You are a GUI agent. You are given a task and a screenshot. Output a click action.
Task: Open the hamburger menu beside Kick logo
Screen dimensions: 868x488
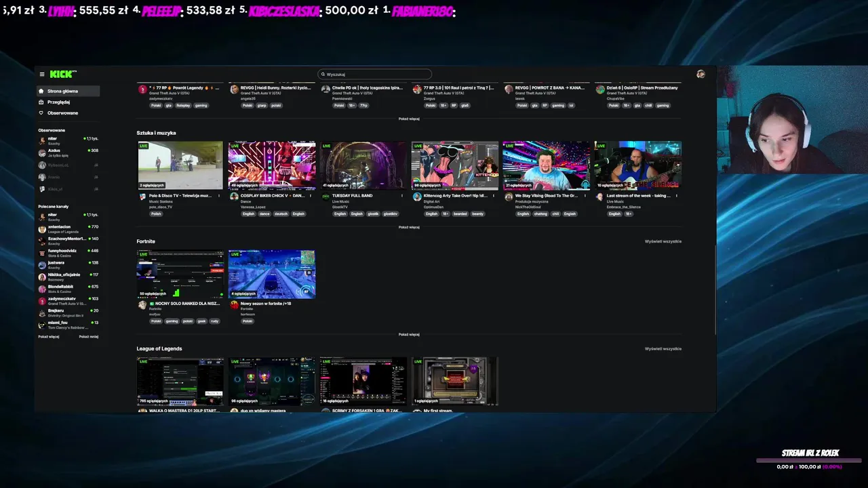pyautogui.click(x=41, y=75)
